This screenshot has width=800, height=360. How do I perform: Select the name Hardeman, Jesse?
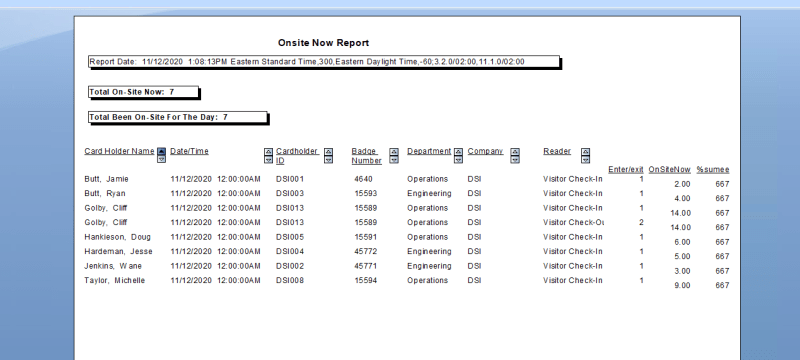point(118,251)
